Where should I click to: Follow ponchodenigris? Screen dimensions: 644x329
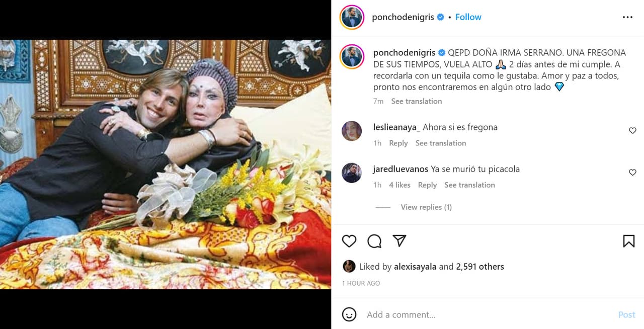pos(468,17)
